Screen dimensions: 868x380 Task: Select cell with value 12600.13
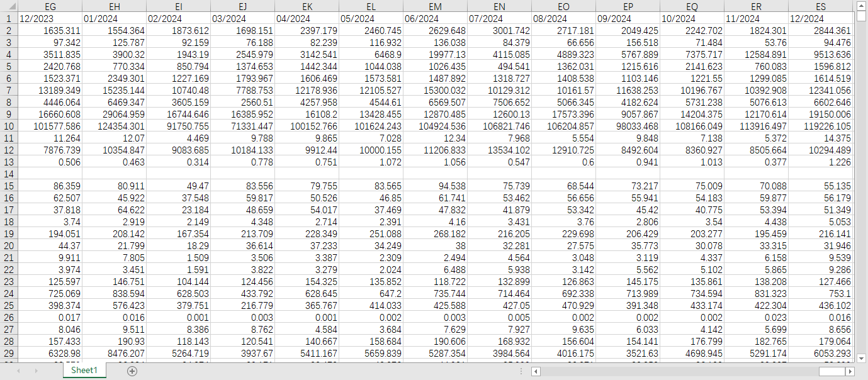499,114
